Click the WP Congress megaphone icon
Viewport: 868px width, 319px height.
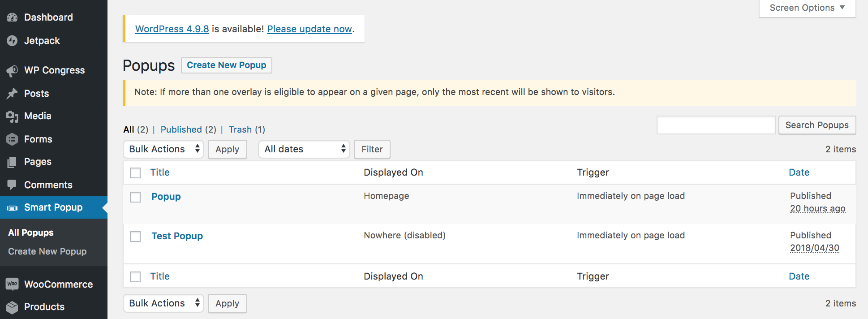(12, 70)
